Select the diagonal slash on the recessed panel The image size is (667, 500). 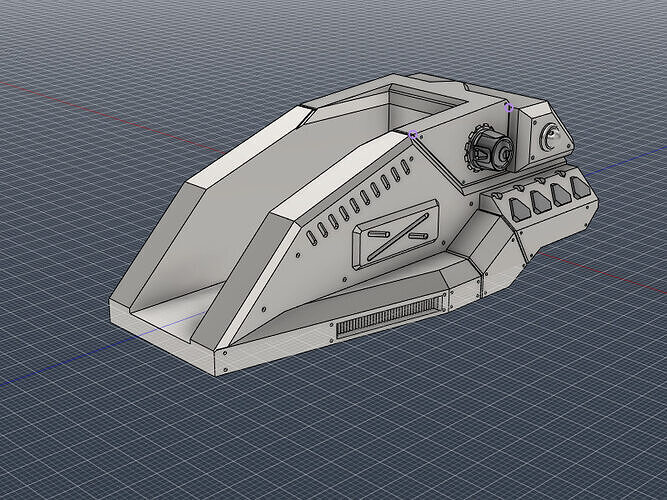click(x=398, y=236)
